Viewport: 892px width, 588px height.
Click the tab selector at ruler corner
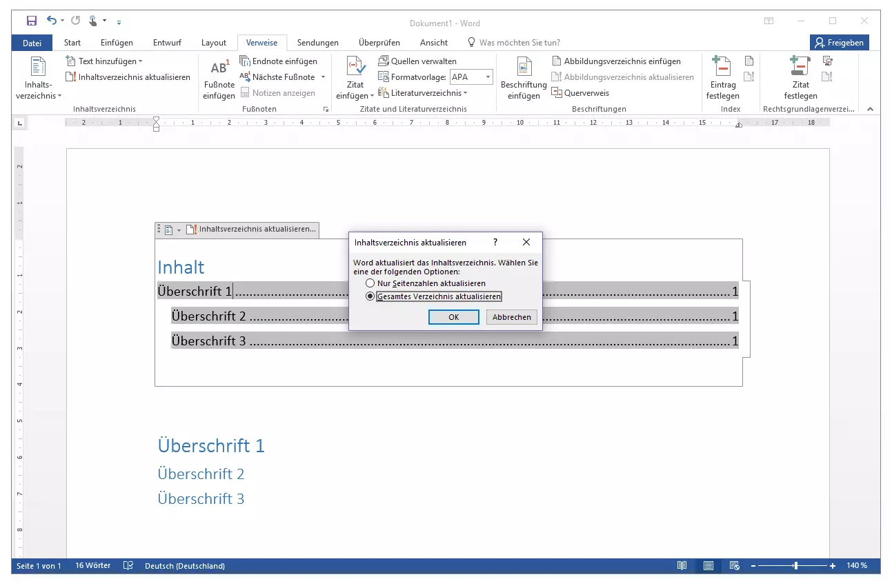19,123
